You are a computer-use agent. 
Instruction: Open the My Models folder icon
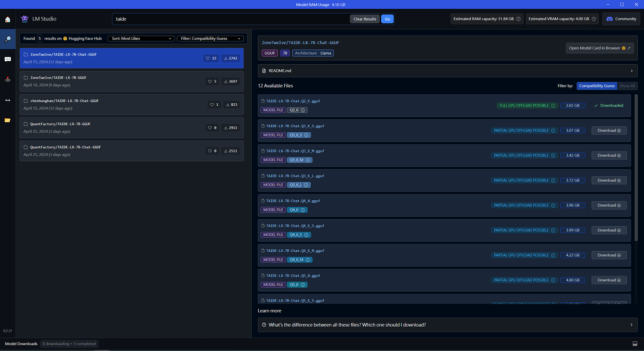pos(8,120)
